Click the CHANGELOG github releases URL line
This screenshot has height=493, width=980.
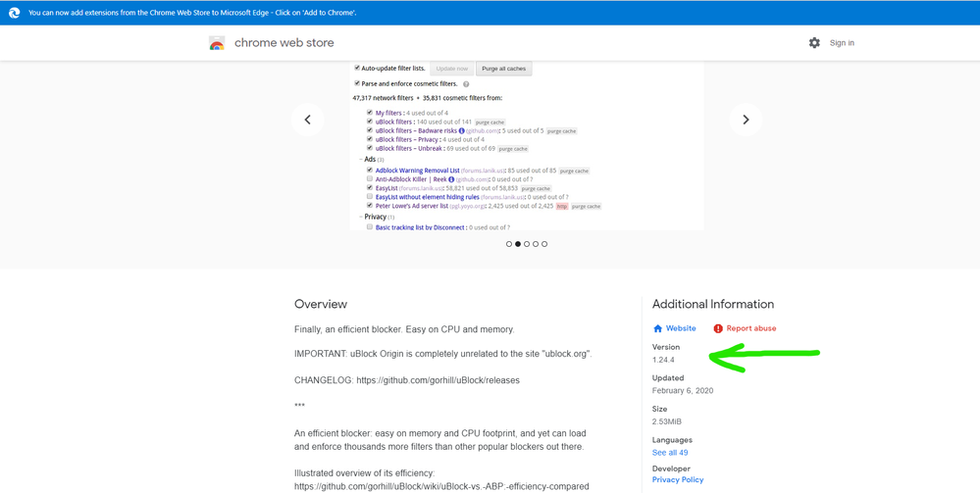(x=407, y=380)
